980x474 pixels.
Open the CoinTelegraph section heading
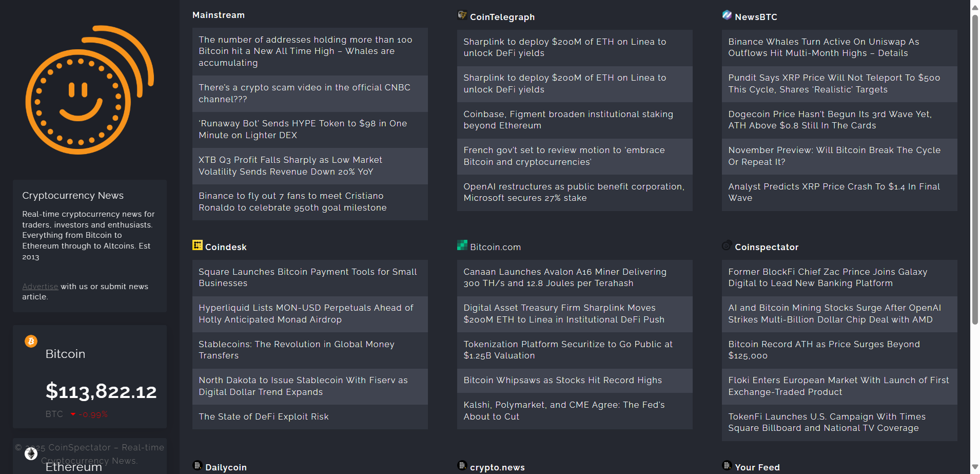(x=502, y=17)
